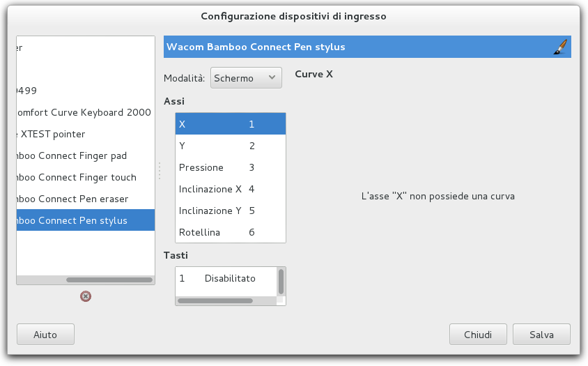Click the Tasti list vertical scrollbar
Viewport: 588px width, 366px height.
tap(281, 282)
